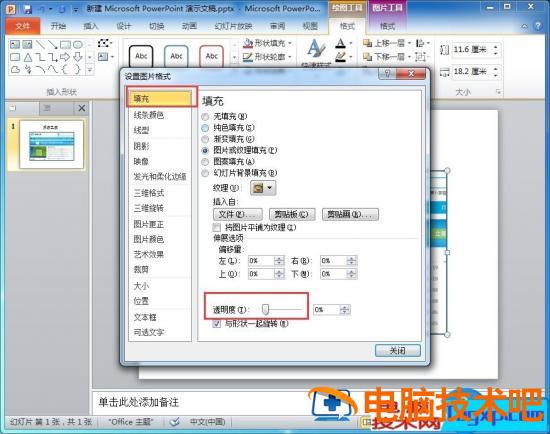Select 幻灯片背景填充 radio button
The height and width of the screenshot is (434, 550).
point(205,173)
